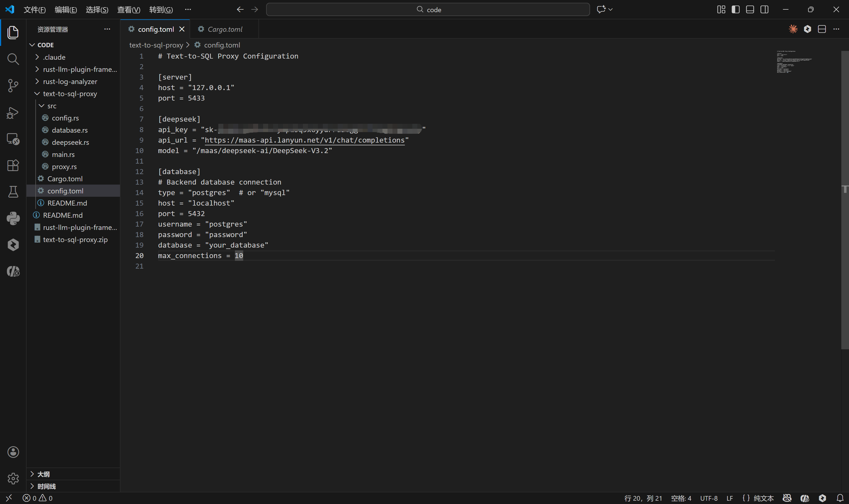The image size is (849, 504).
Task: Open the Extensions view
Action: 13,166
